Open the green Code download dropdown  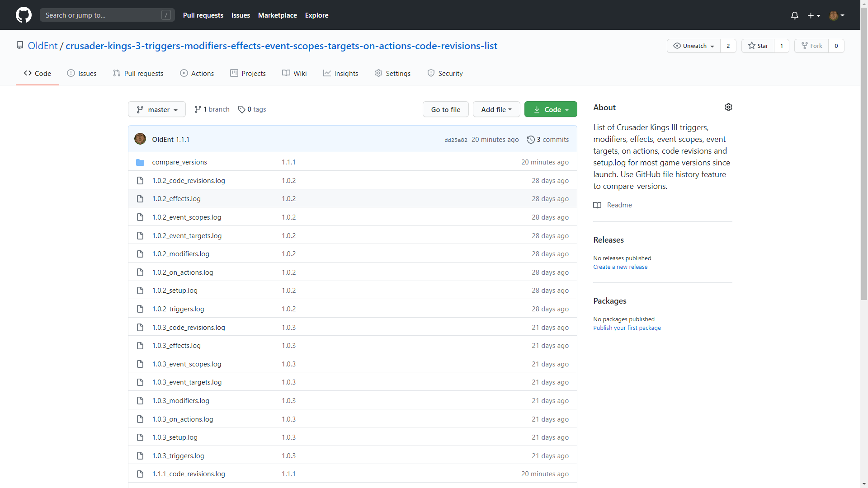tap(551, 109)
